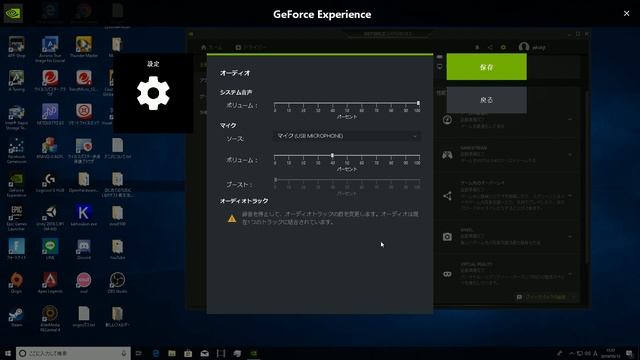The image size is (640, 360).
Task: Open the Logicool G HUB desktop icon
Action: click(x=50, y=182)
